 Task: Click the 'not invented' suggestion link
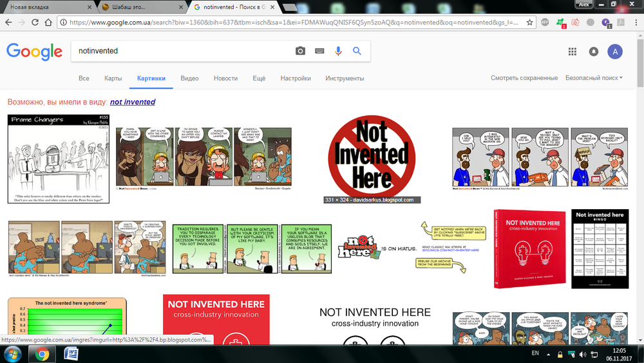[132, 102]
